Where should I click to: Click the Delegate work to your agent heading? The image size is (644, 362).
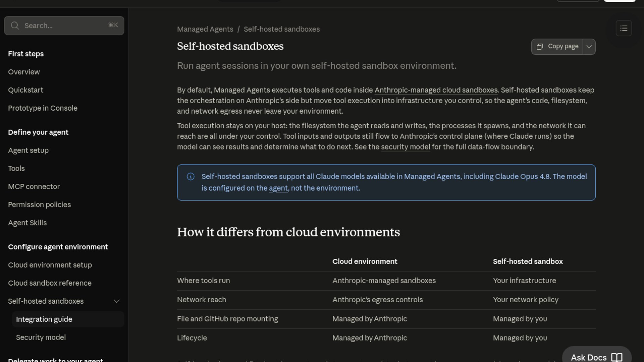coord(55,359)
